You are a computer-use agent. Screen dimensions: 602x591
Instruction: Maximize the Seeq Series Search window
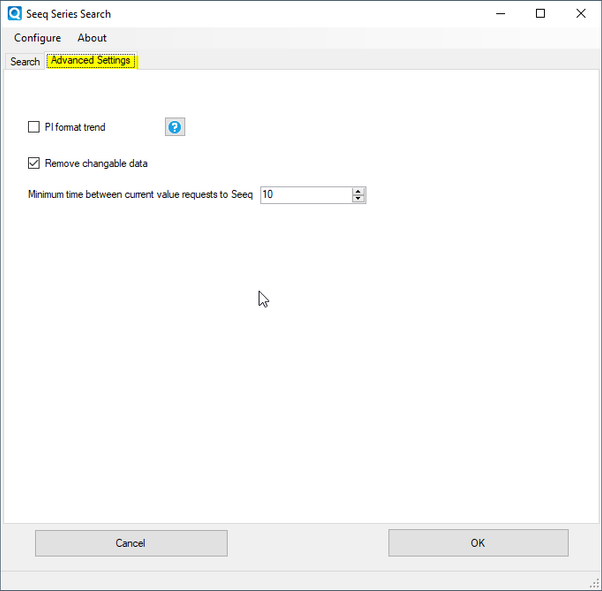coord(540,14)
